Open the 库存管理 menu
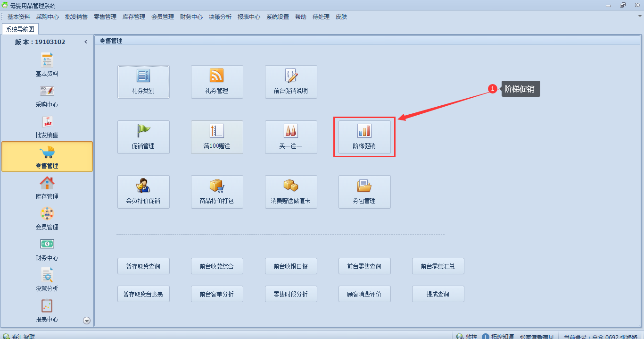This screenshot has width=644, height=339. [134, 17]
